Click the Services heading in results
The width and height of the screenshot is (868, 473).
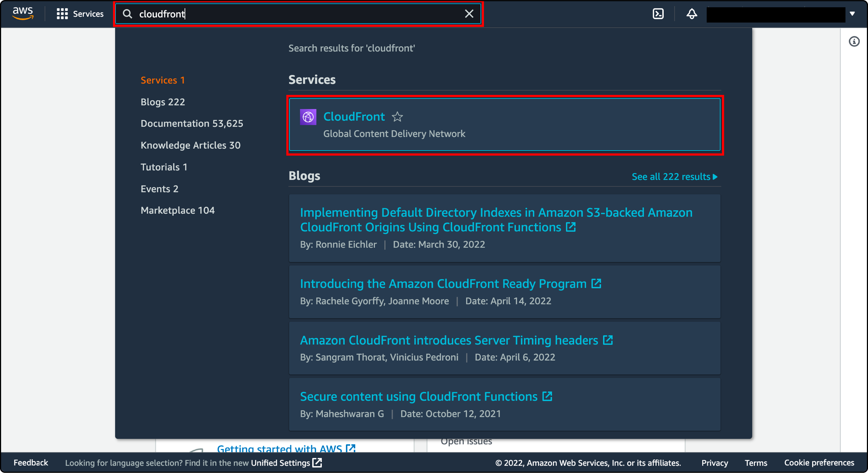point(312,80)
